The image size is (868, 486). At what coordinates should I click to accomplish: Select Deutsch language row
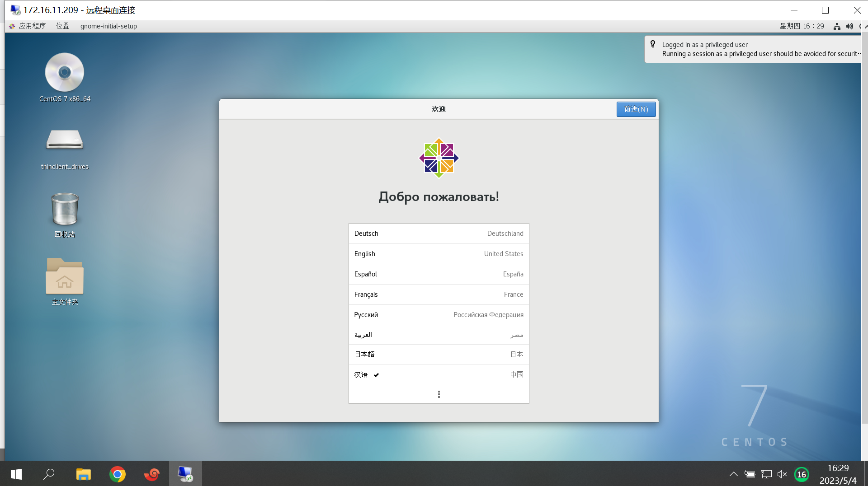pos(439,234)
